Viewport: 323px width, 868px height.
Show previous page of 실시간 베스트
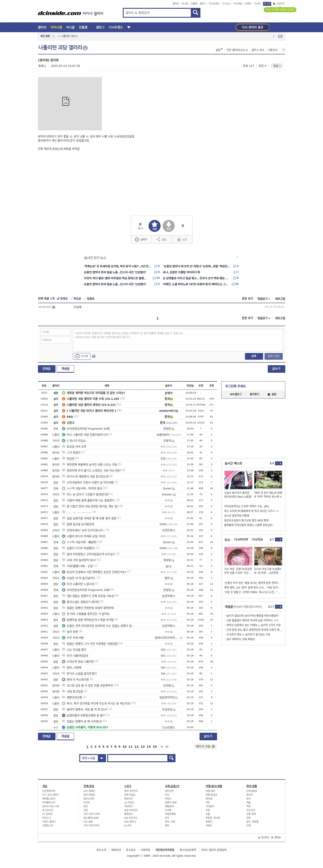click(x=277, y=463)
